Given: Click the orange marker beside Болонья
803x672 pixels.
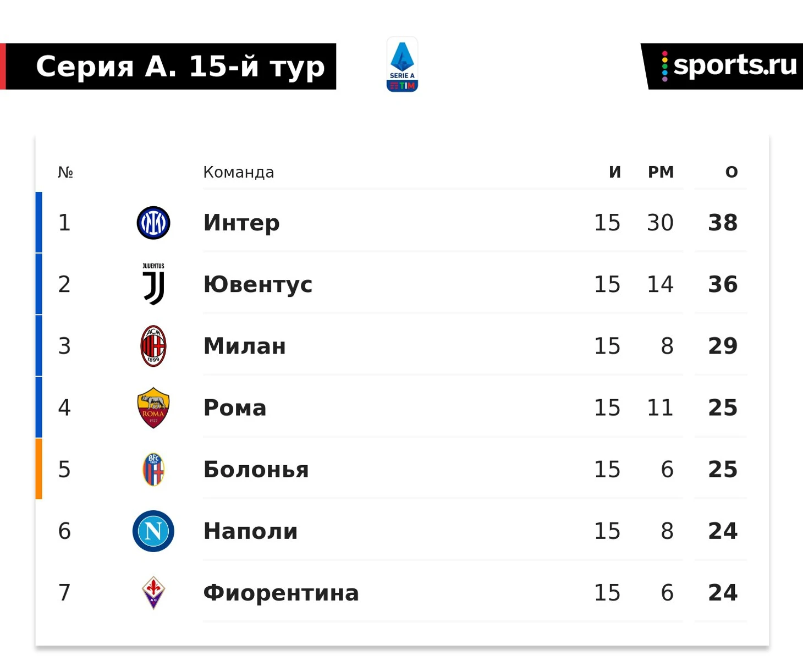Looking at the screenshot, I should (x=39, y=469).
